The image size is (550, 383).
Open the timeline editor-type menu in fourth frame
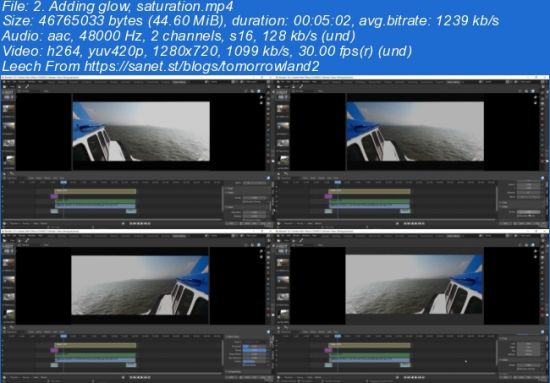280,378
